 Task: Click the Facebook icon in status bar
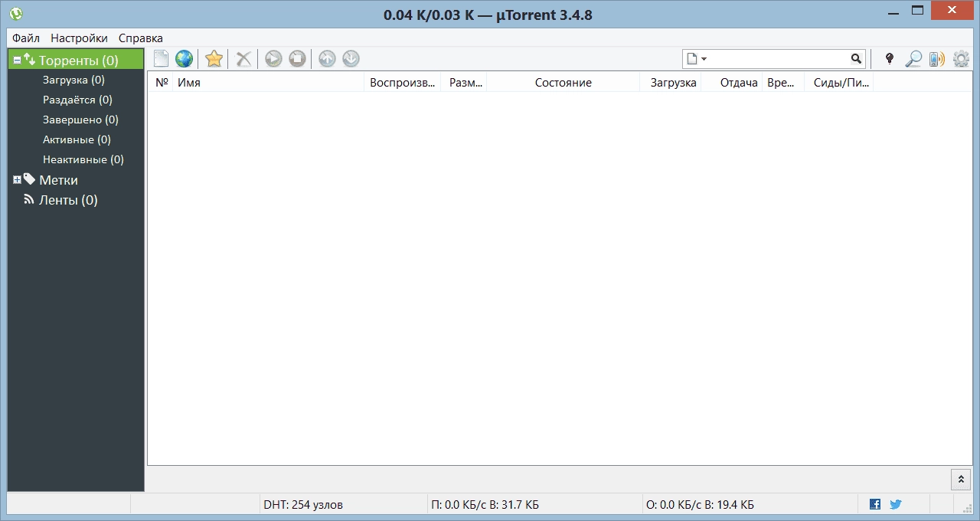[x=874, y=504]
